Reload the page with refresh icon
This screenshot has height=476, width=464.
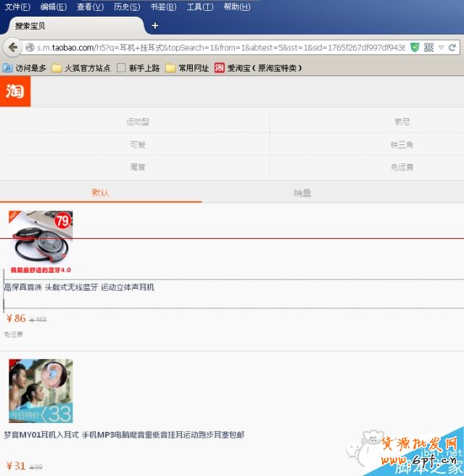pos(452,47)
